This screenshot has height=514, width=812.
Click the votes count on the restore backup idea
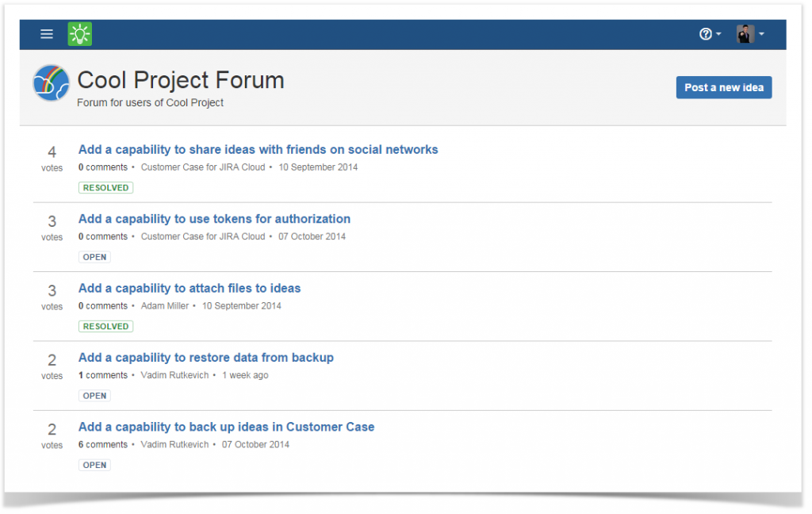[x=52, y=358]
